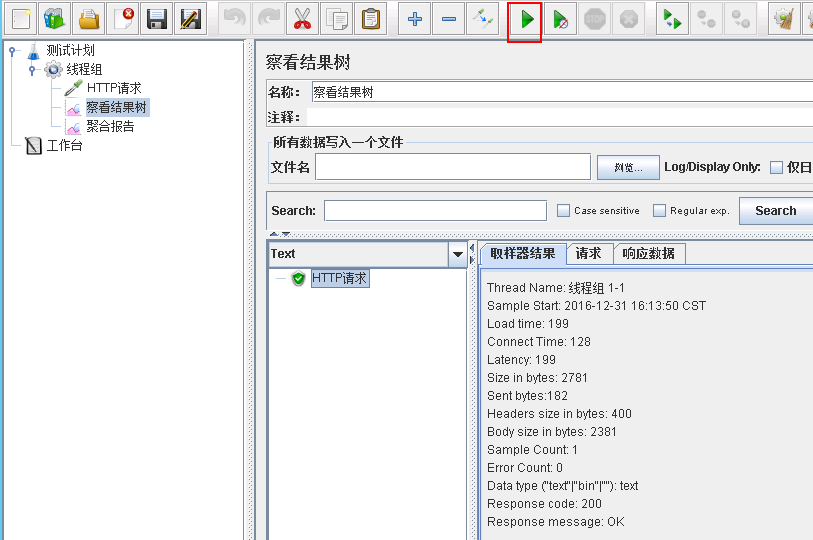Image resolution: width=813 pixels, height=540 pixels.
Task: Click the Redo arrow icon
Action: coord(269,19)
